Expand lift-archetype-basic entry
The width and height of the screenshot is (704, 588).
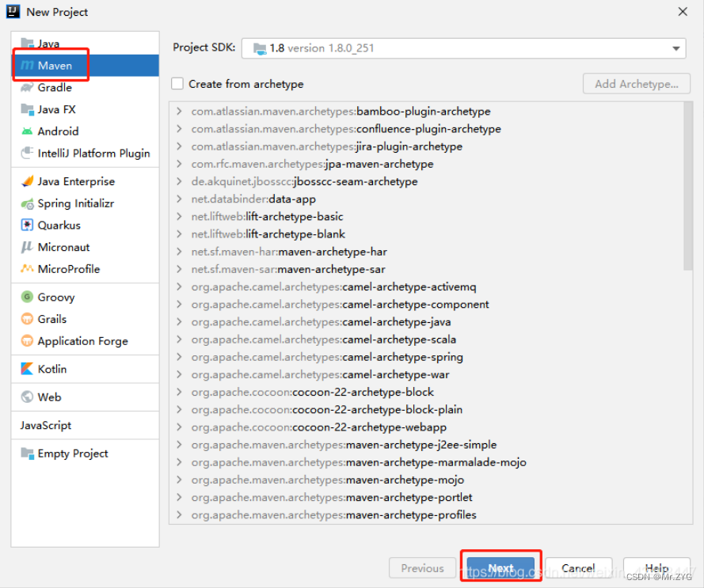tap(179, 216)
